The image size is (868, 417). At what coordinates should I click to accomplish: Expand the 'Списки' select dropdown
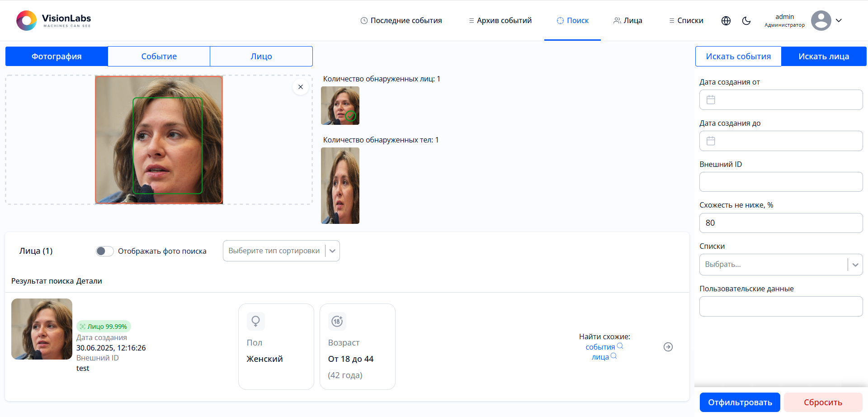[854, 265]
